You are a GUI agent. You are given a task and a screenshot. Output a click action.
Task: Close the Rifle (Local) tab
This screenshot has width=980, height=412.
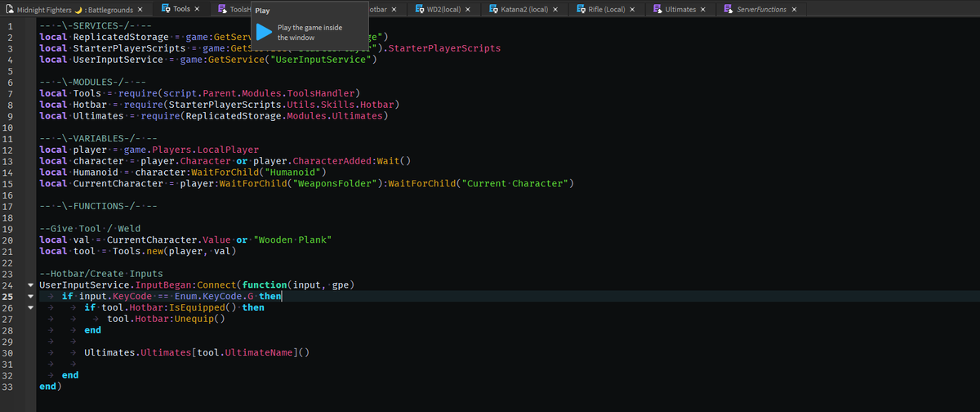coord(632,10)
